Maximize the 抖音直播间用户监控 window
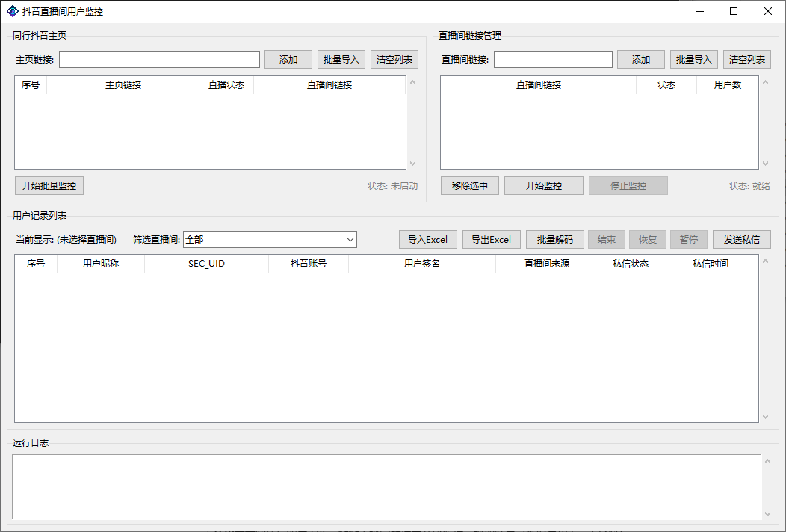Screen dimensions: 786x532 tap(734, 11)
